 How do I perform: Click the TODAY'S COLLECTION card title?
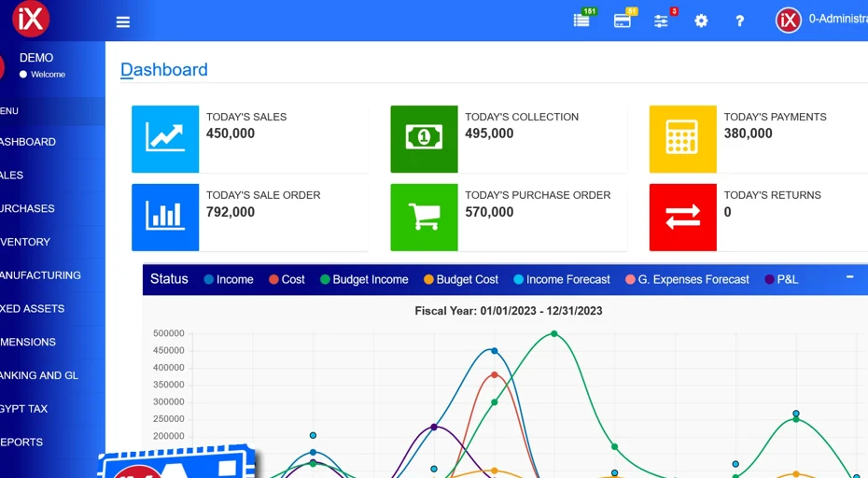[x=522, y=117]
